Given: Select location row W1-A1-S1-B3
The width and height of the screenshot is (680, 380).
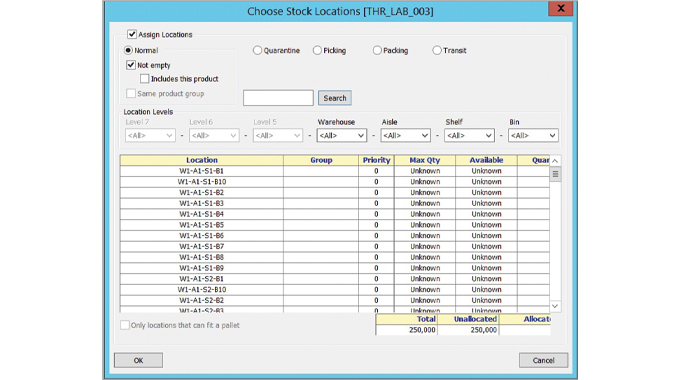Looking at the screenshot, I should 335,203.
